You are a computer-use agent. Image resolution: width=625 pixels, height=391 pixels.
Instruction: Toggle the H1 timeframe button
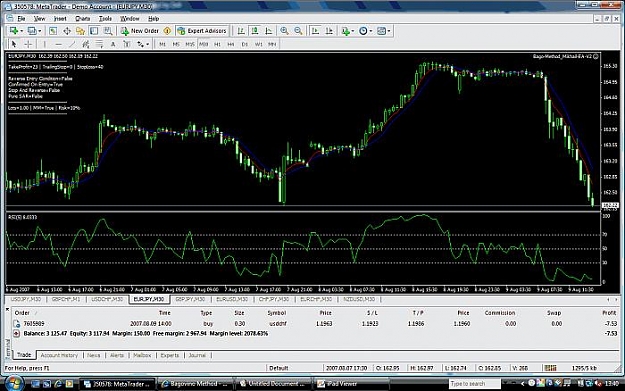click(x=217, y=44)
